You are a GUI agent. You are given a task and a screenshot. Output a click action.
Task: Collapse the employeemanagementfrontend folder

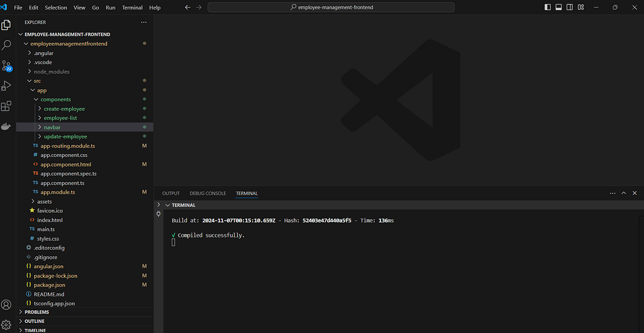pos(85,43)
